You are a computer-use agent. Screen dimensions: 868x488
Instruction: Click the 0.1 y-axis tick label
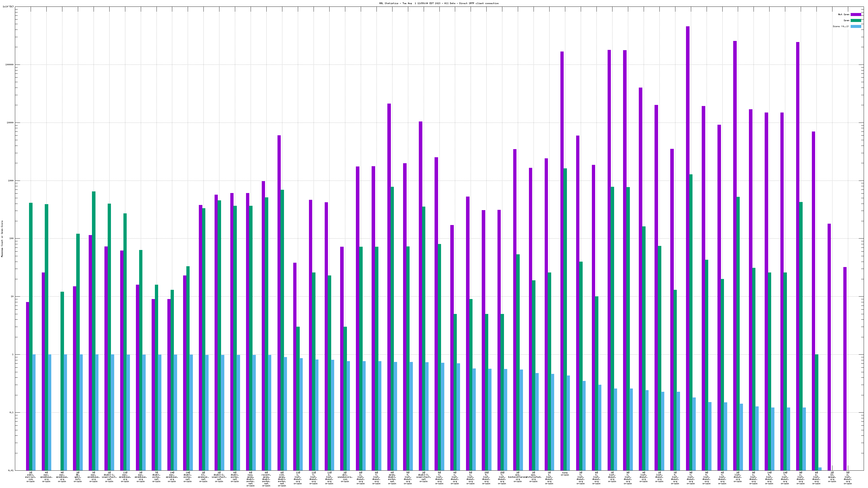point(11,413)
